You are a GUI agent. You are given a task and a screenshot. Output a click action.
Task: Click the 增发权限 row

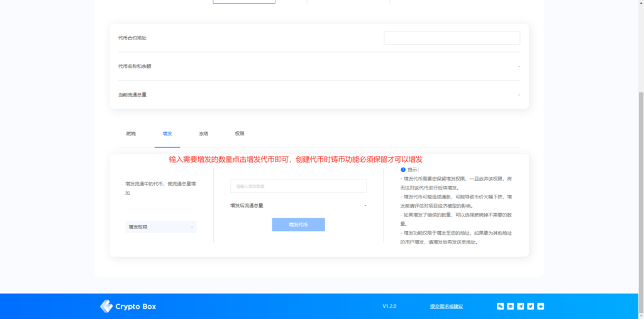[x=161, y=227]
